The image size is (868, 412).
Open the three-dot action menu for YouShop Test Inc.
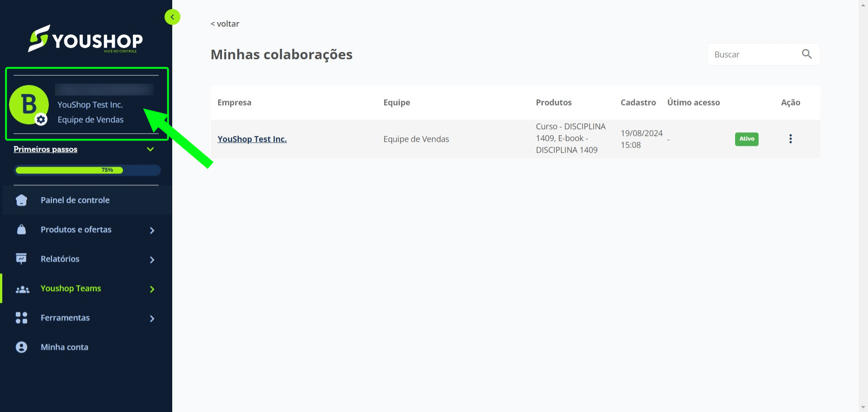click(x=790, y=139)
